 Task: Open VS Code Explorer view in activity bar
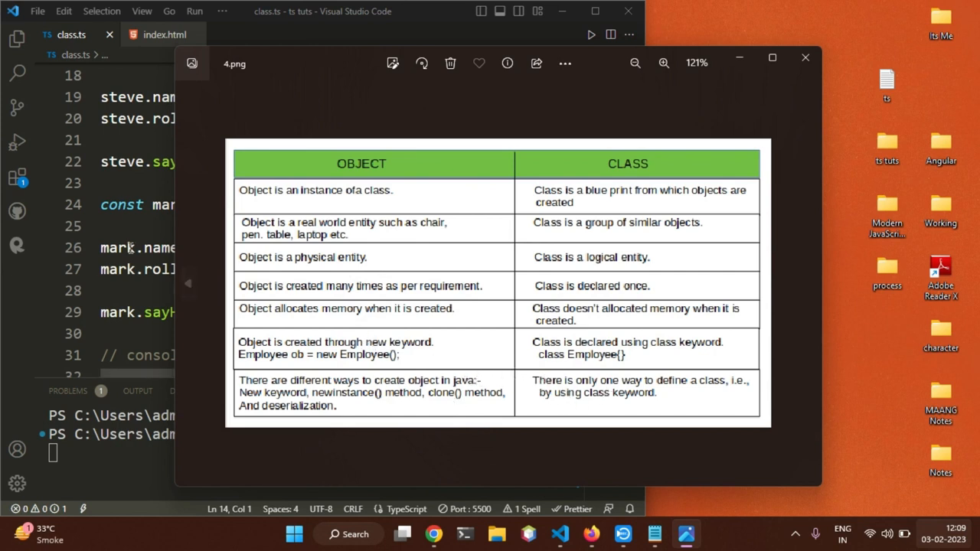click(x=17, y=40)
